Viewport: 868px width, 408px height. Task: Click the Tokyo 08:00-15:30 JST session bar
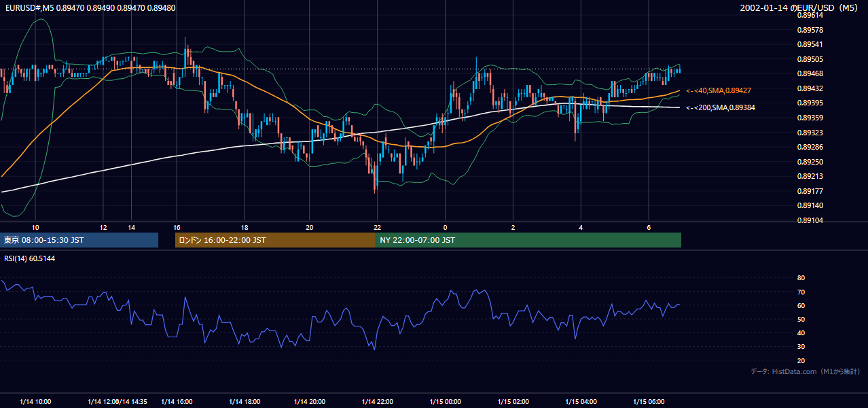point(79,240)
